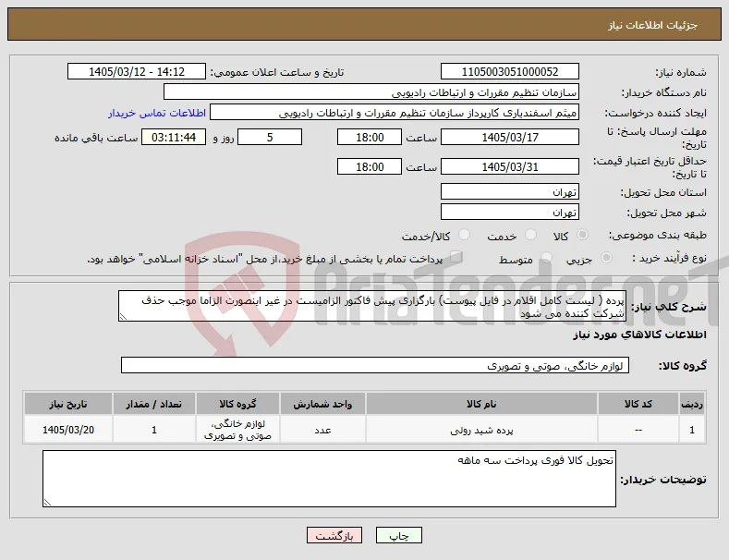This screenshot has height=560, width=729.
Task: Click the لوازم خانگی، صوتی و تصویری table cell
Action: click(x=237, y=430)
